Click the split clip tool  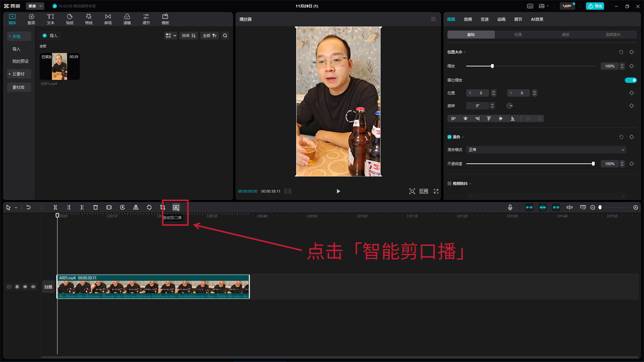tap(55, 207)
